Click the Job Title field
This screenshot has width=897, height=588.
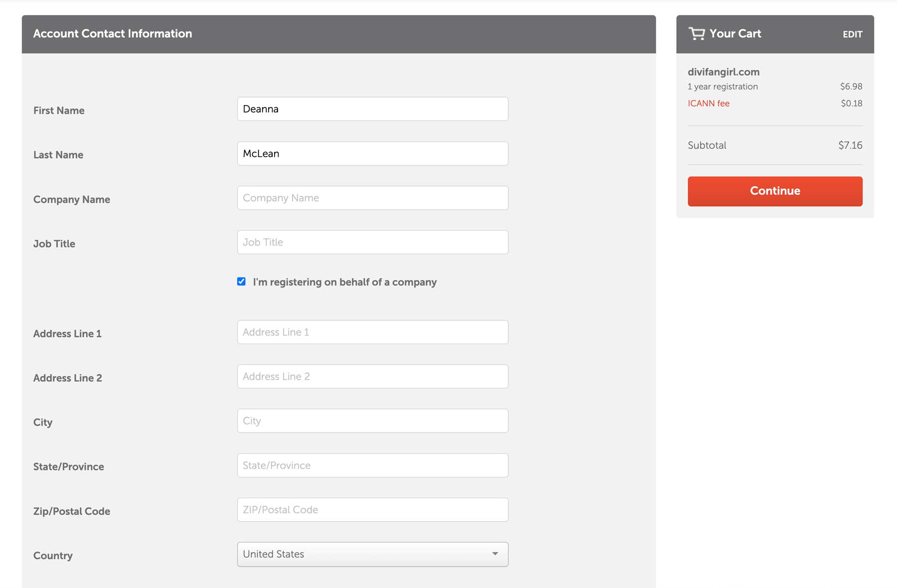pos(372,242)
